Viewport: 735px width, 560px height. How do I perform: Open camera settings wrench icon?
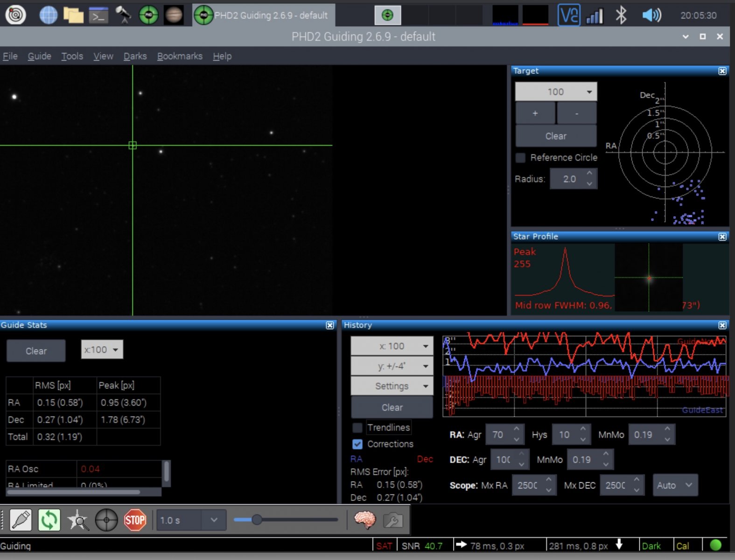point(393,520)
